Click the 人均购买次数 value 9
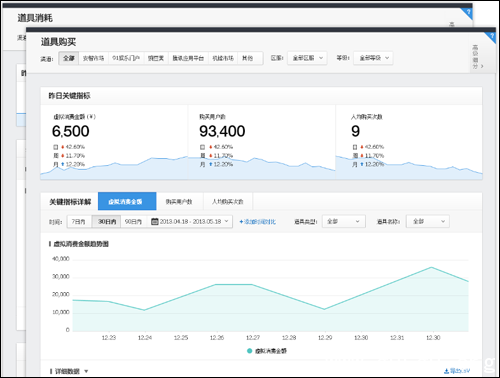Screen dimensions: 500x378 355,131
